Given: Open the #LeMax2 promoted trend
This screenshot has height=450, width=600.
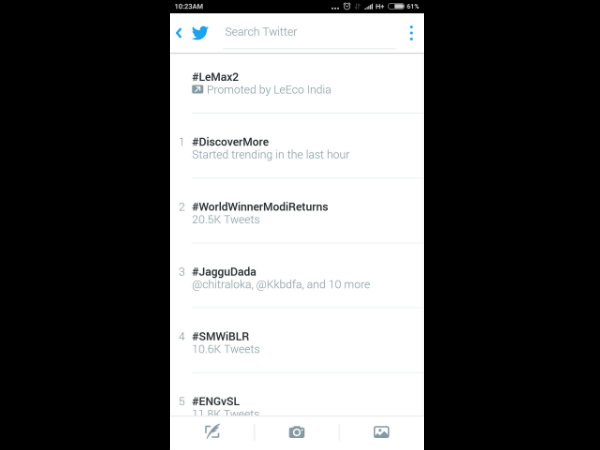Looking at the screenshot, I should tap(297, 83).
